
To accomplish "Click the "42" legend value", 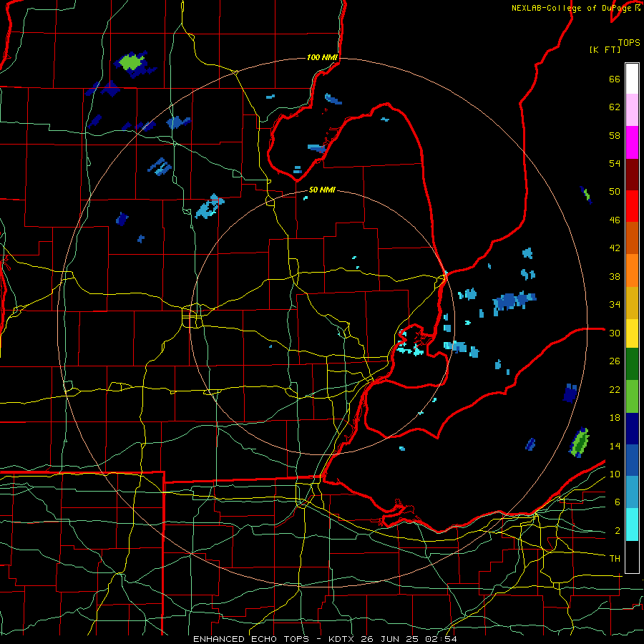I will pyautogui.click(x=615, y=248).
